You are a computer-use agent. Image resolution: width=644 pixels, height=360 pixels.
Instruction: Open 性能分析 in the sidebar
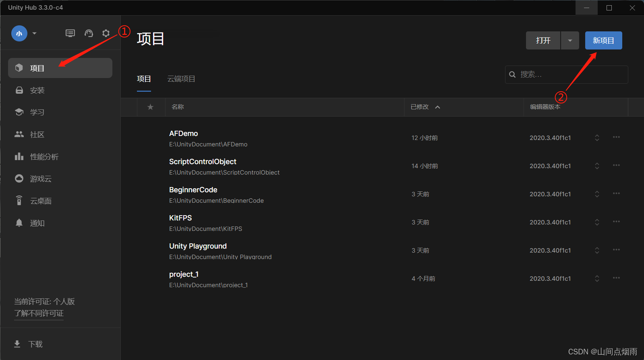pyautogui.click(x=60, y=156)
